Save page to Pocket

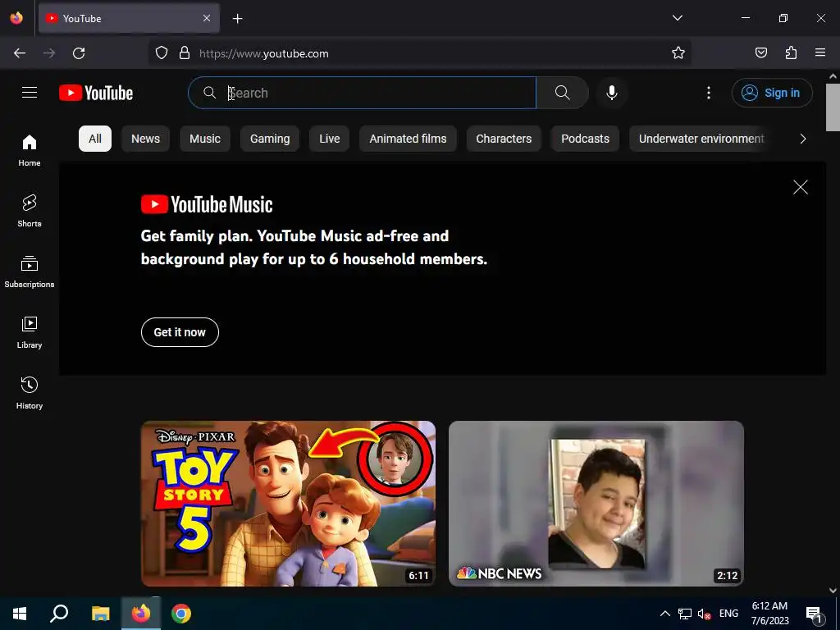click(x=761, y=53)
